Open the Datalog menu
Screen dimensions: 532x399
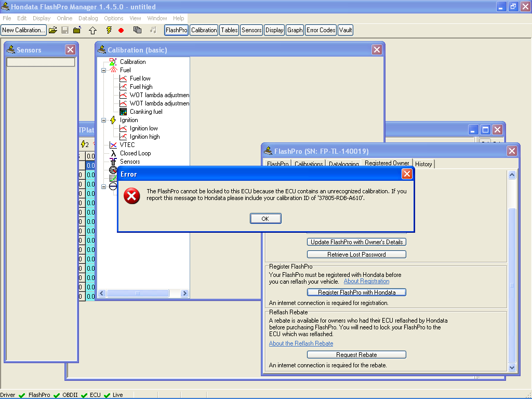(x=88, y=18)
